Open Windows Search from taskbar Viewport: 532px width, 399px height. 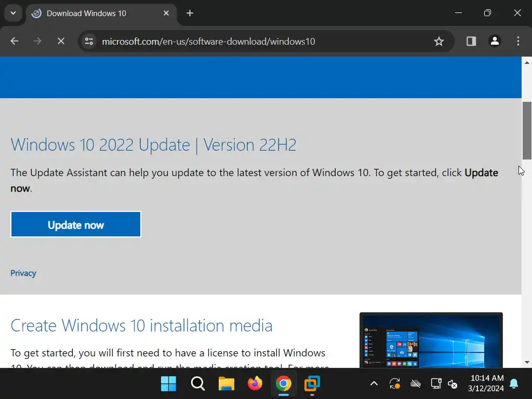(197, 384)
